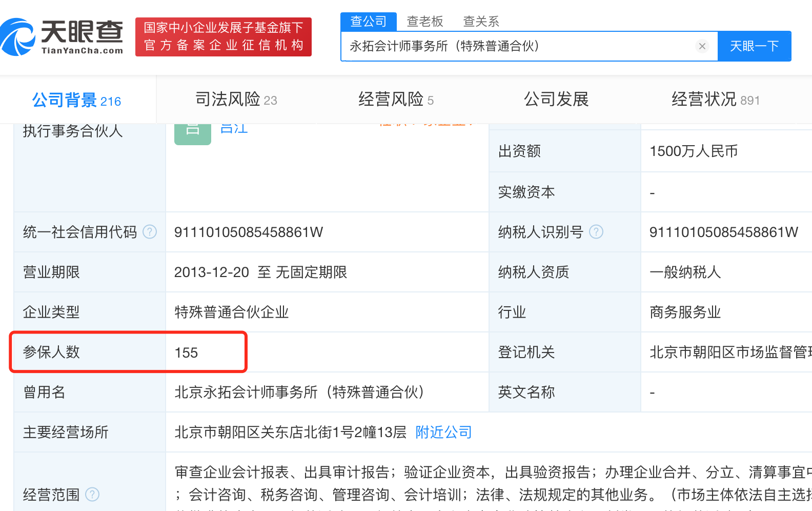Click the 参保人数 value 155
Image resolution: width=812 pixels, height=511 pixels.
click(x=186, y=353)
